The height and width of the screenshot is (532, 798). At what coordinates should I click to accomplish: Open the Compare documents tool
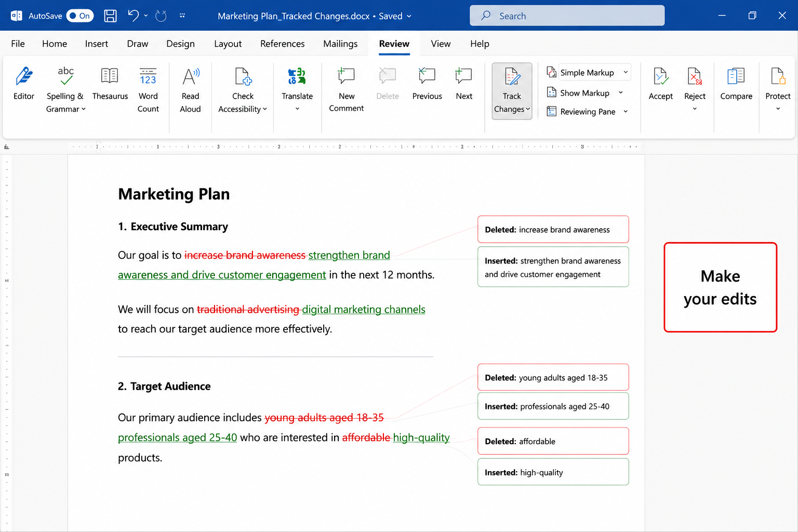pos(736,83)
